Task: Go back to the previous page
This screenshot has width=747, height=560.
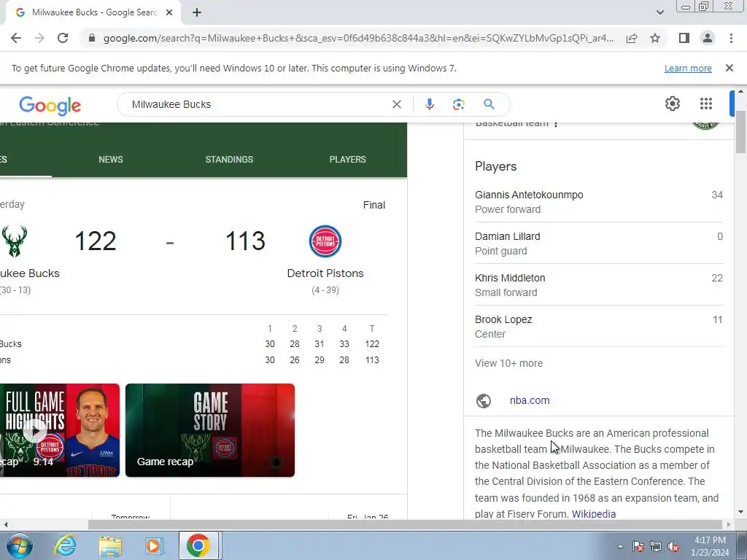Action: [16, 38]
